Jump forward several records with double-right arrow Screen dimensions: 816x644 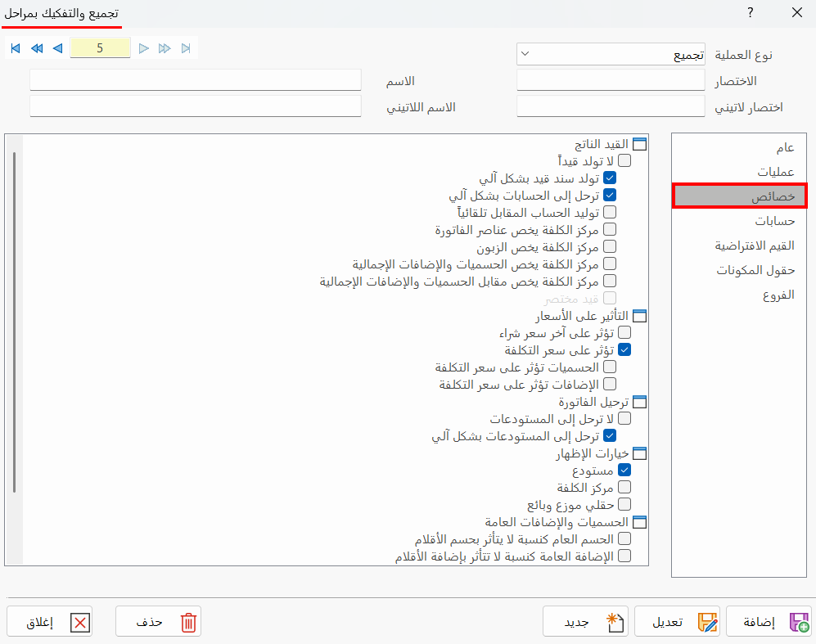pyautogui.click(x=165, y=48)
